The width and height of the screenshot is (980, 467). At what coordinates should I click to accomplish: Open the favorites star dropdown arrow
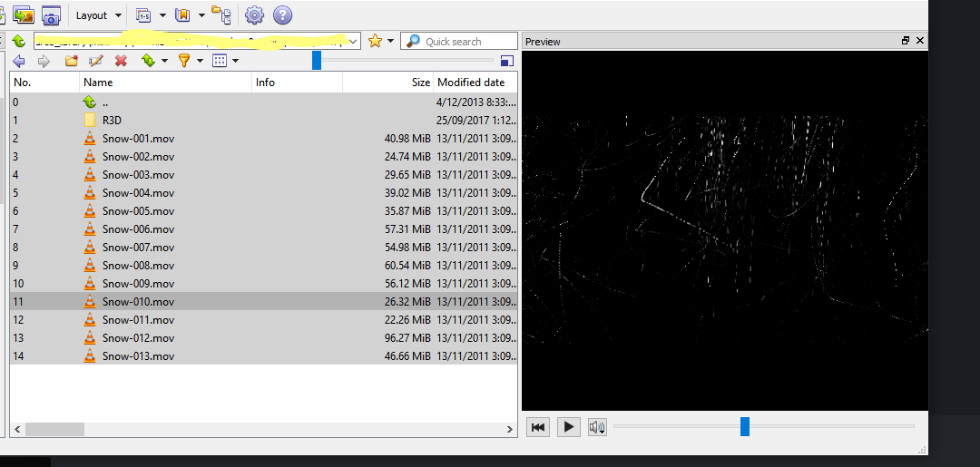point(391,41)
